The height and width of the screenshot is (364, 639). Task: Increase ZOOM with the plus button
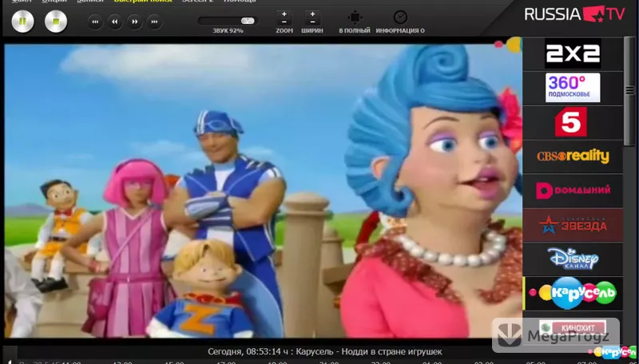coord(284,14)
